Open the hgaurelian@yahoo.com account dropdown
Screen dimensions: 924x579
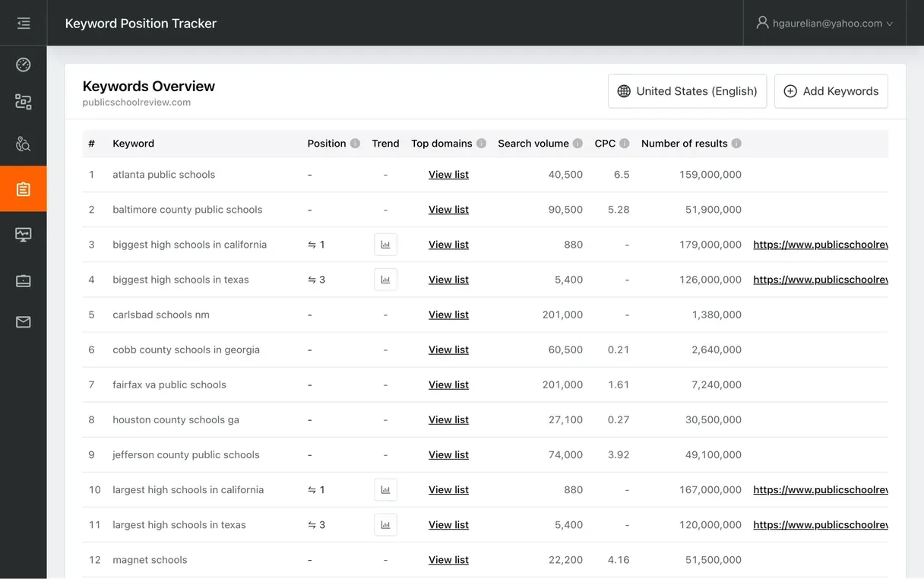coord(824,23)
